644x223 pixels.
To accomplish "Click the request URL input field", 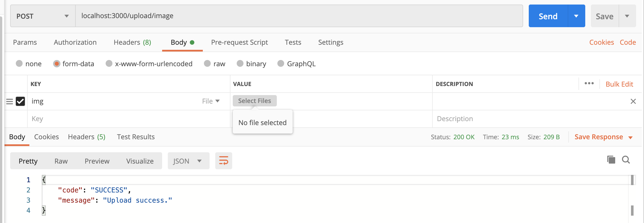I will tap(299, 16).
